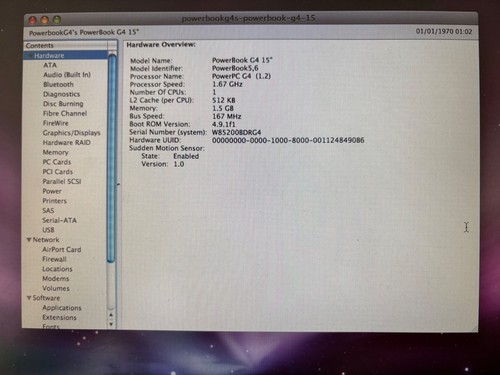Screen dimensions: 500x375
Task: Click the Model Name value PowerBook G4 15"
Action: click(x=242, y=60)
